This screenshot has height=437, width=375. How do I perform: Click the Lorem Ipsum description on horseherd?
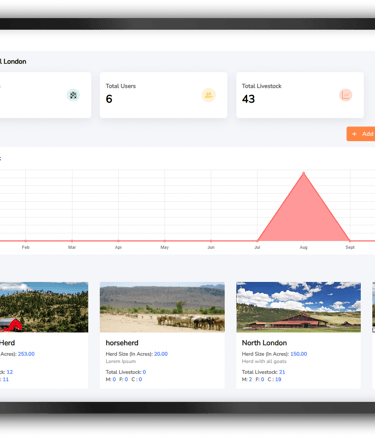(x=121, y=361)
